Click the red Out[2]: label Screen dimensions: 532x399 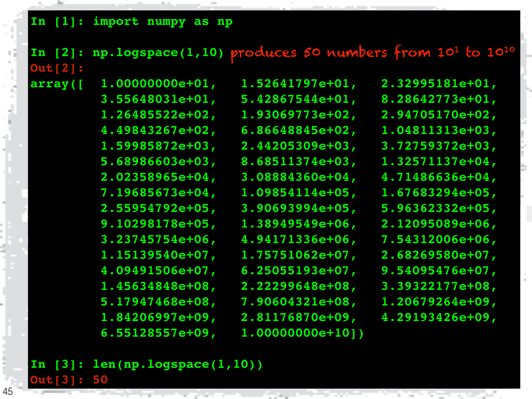tap(57, 69)
